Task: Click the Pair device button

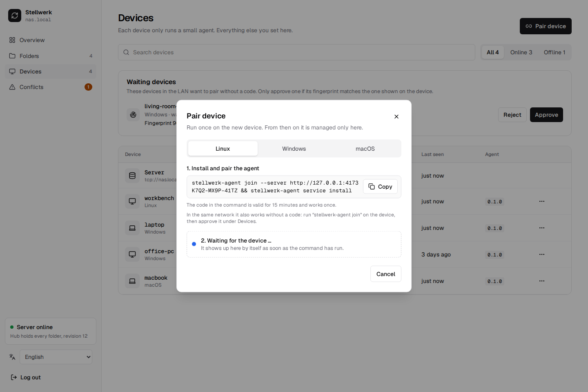Action: pos(546,26)
